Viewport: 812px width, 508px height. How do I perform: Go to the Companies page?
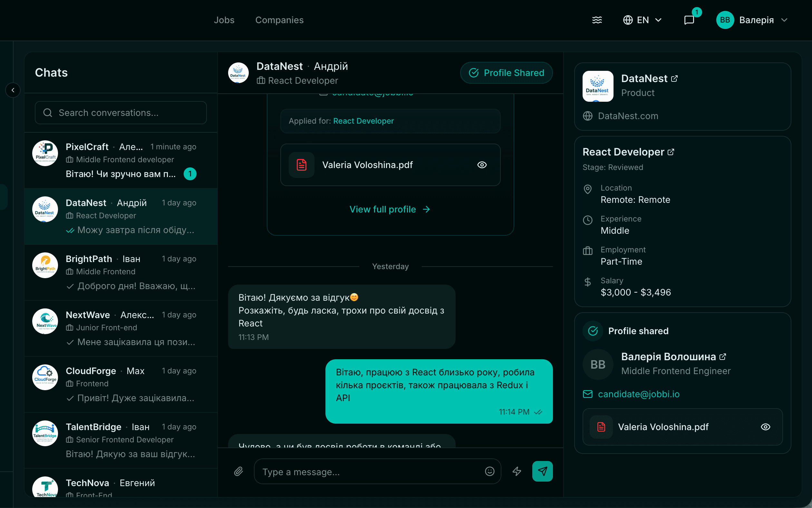point(279,20)
